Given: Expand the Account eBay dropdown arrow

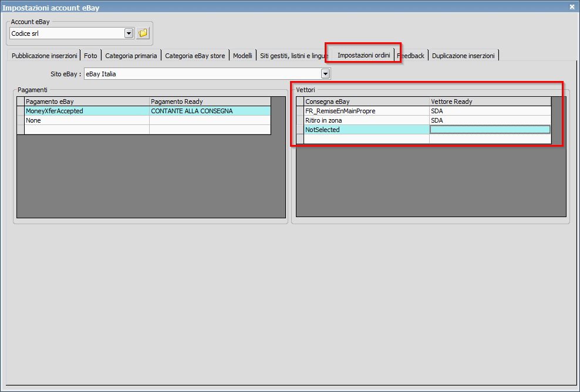Looking at the screenshot, I should click(129, 33).
